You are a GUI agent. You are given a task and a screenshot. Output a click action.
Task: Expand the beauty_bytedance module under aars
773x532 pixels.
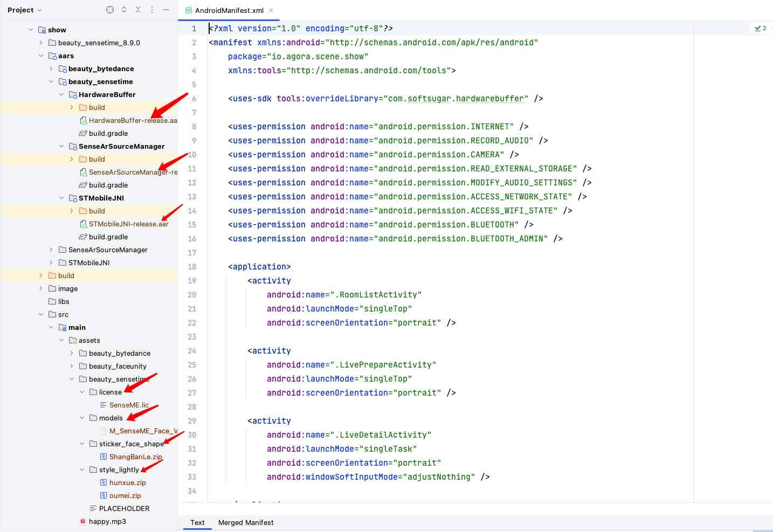click(51, 68)
